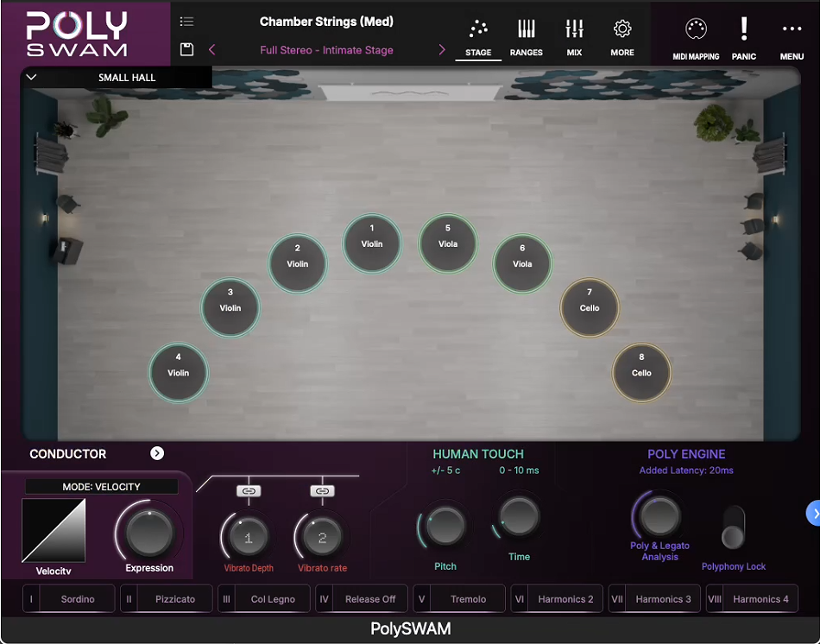Click the Human Touch Time knob

519,517
